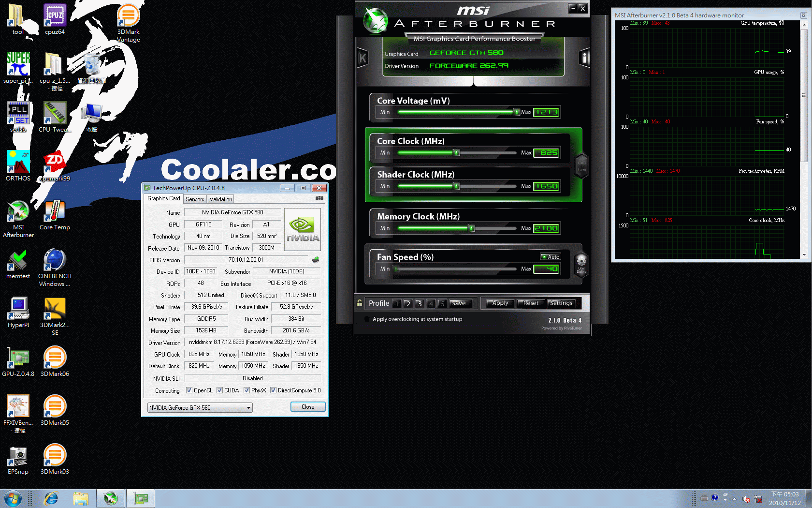Open the Afterburner info panel icon
This screenshot has height=508, width=812.
[x=584, y=59]
